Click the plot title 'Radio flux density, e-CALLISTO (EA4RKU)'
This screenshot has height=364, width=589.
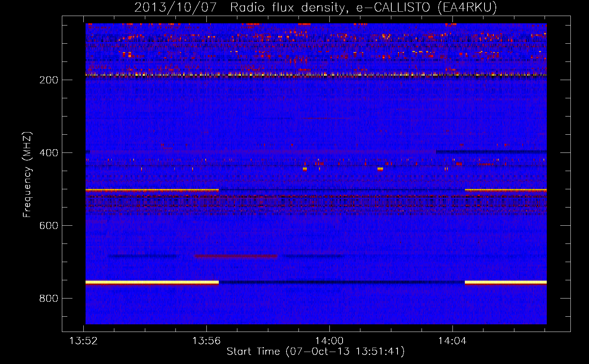click(363, 7)
